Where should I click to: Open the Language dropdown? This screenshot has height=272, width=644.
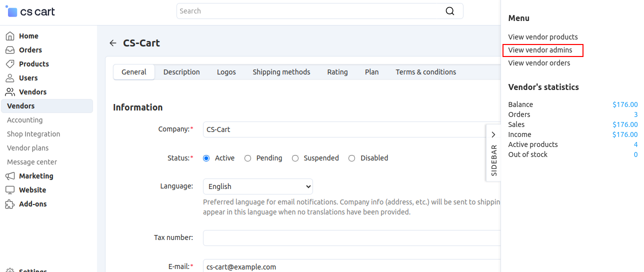pos(257,186)
